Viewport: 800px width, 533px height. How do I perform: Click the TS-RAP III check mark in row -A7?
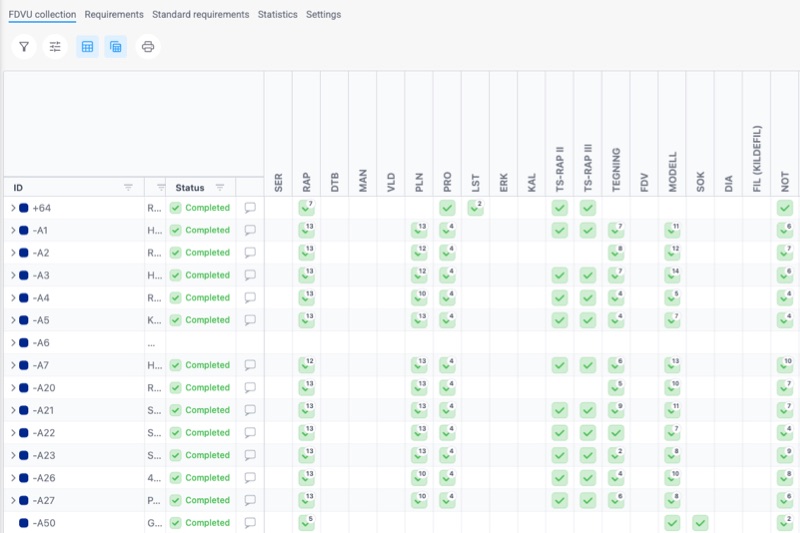pyautogui.click(x=588, y=365)
